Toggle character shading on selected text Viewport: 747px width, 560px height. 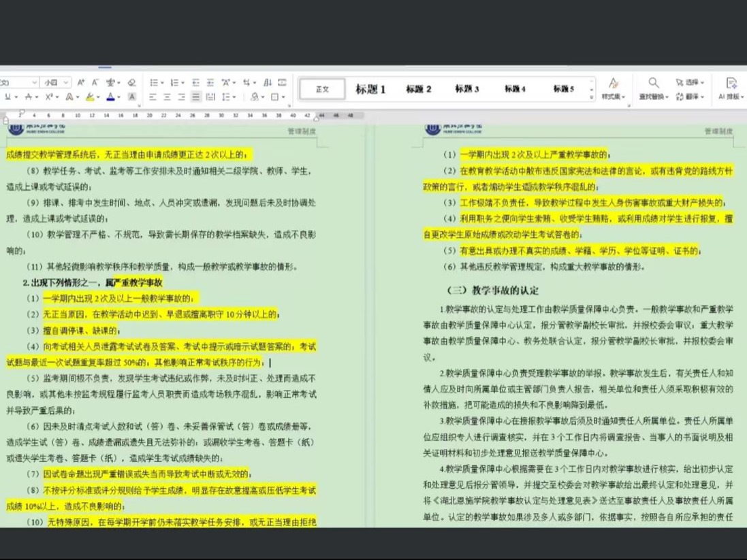tap(132, 97)
